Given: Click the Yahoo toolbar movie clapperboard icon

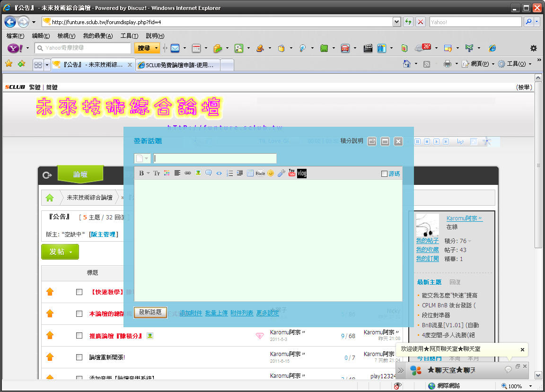Looking at the screenshot, I should 368,48.
